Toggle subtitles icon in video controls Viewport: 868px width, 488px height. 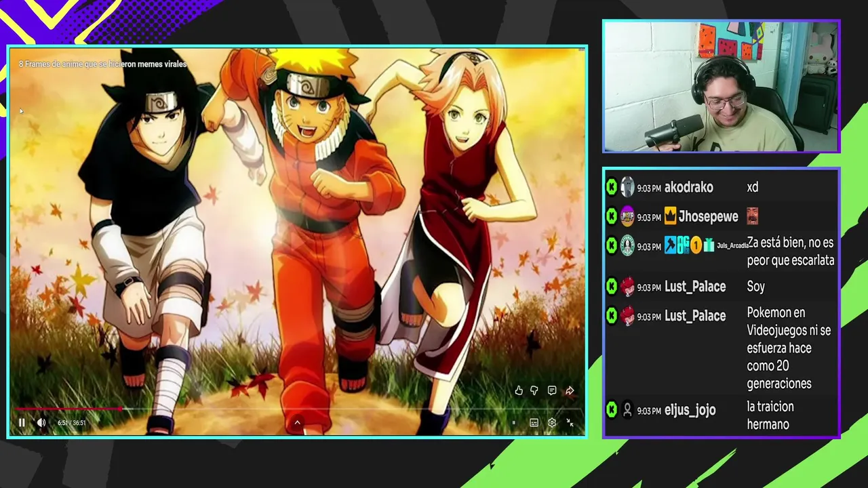[x=534, y=422]
